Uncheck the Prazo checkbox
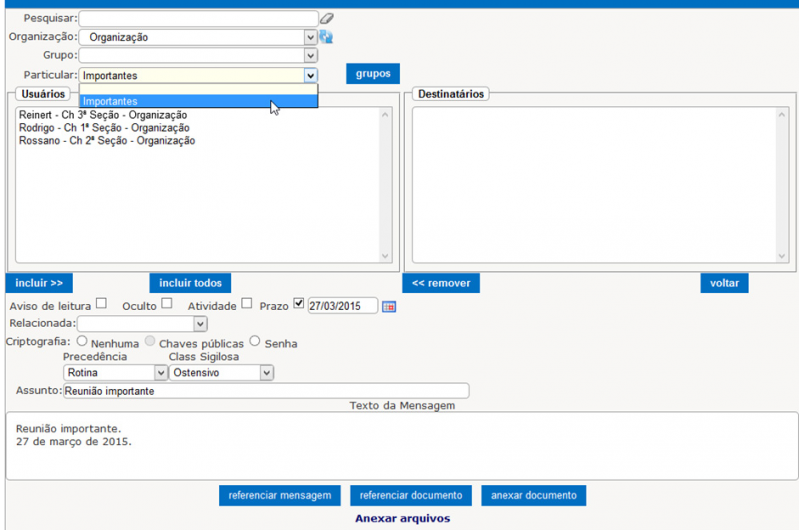Viewport: 799px width, 530px height. (298, 304)
